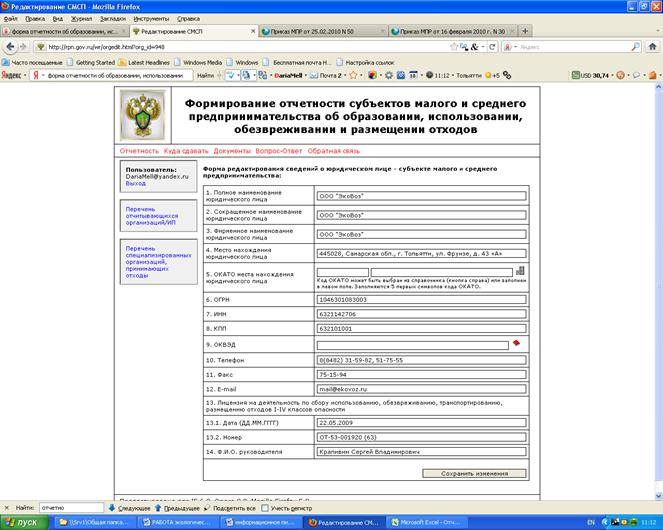Toggle the Учесть регистр checkbox
This screenshot has height=530, width=663.
(x=265, y=508)
